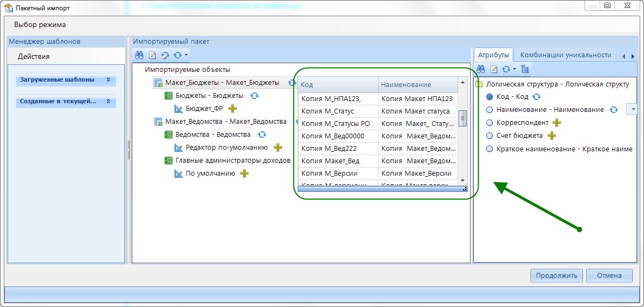Click edit note icon in import package toolbar
644x307 pixels.
click(x=152, y=55)
